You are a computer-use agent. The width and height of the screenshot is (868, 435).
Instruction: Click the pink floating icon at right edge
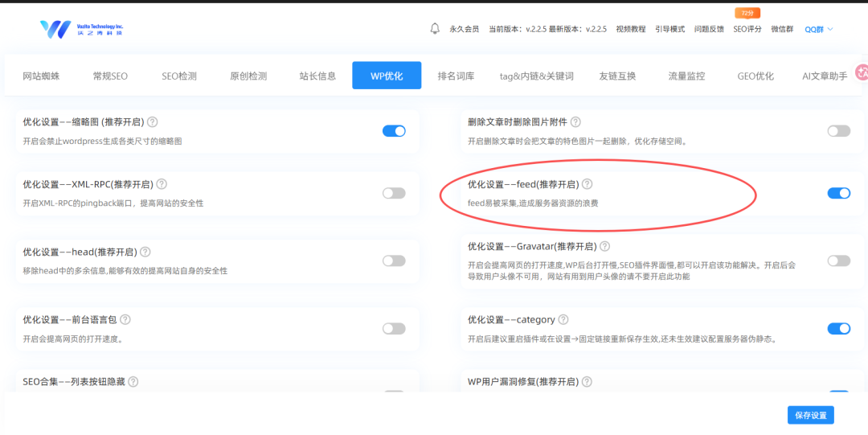tap(862, 72)
